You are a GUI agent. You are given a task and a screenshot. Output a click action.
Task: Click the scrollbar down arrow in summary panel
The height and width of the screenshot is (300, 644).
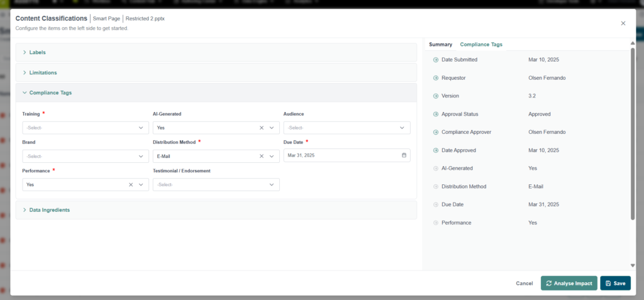(x=633, y=265)
